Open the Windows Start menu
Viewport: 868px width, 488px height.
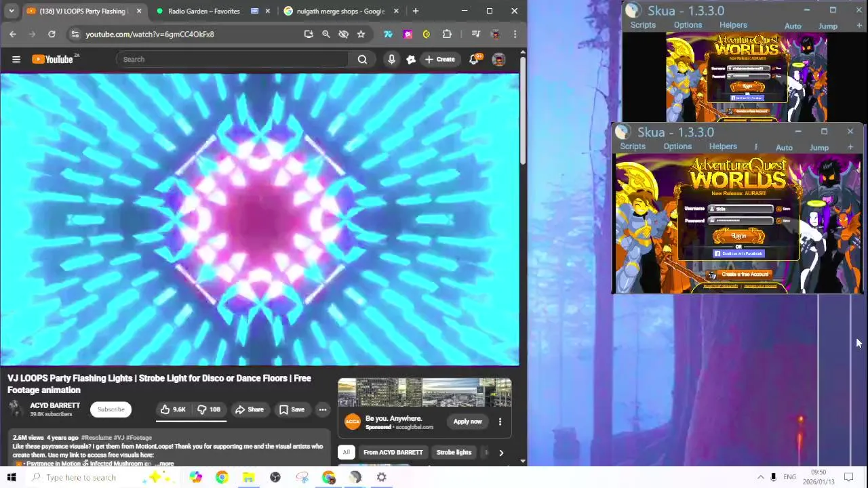click(12, 477)
